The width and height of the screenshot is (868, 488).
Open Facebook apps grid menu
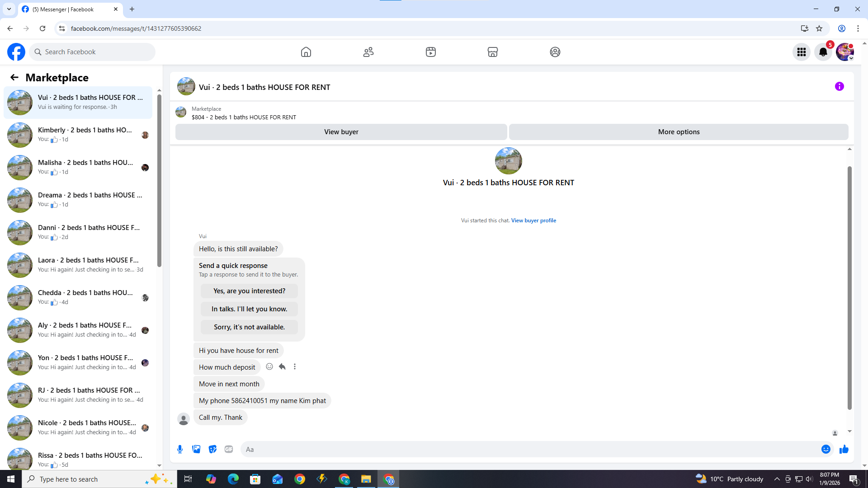pyautogui.click(x=801, y=52)
